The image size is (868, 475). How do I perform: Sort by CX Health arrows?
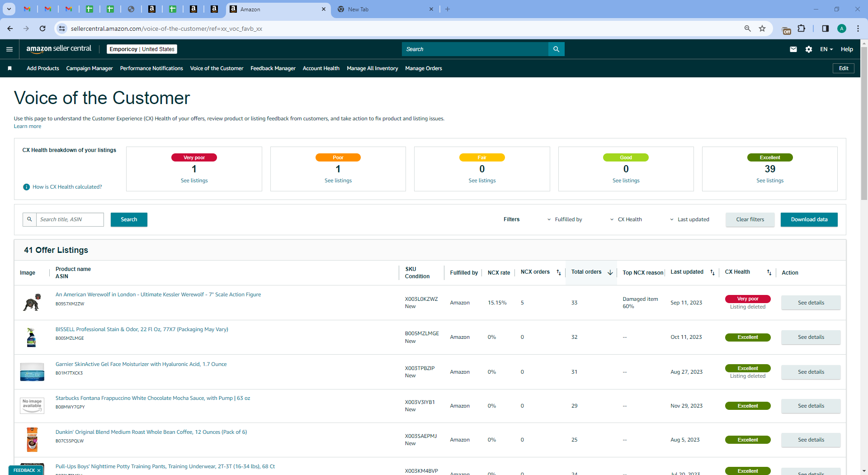(x=769, y=272)
